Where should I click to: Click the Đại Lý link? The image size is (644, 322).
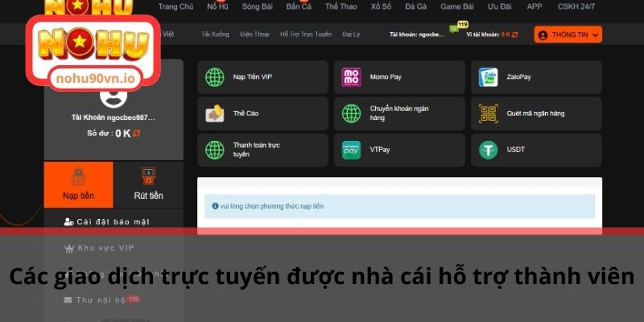coord(351,35)
